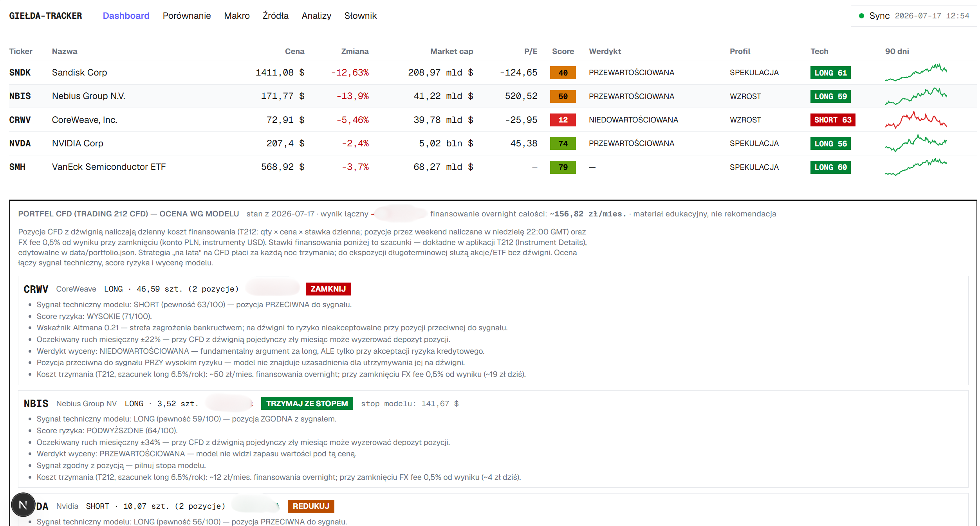Open the Źródła tab
This screenshot has height=526, width=980.
pos(276,16)
